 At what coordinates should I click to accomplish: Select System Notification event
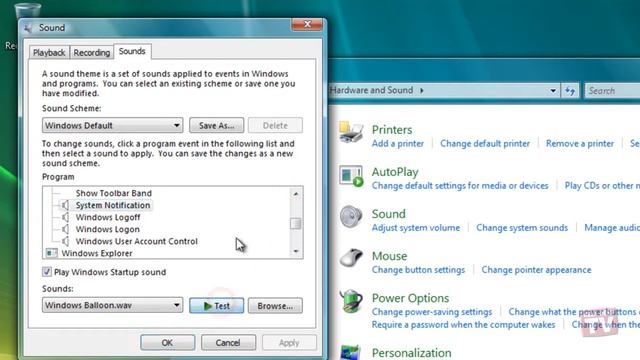(x=113, y=205)
